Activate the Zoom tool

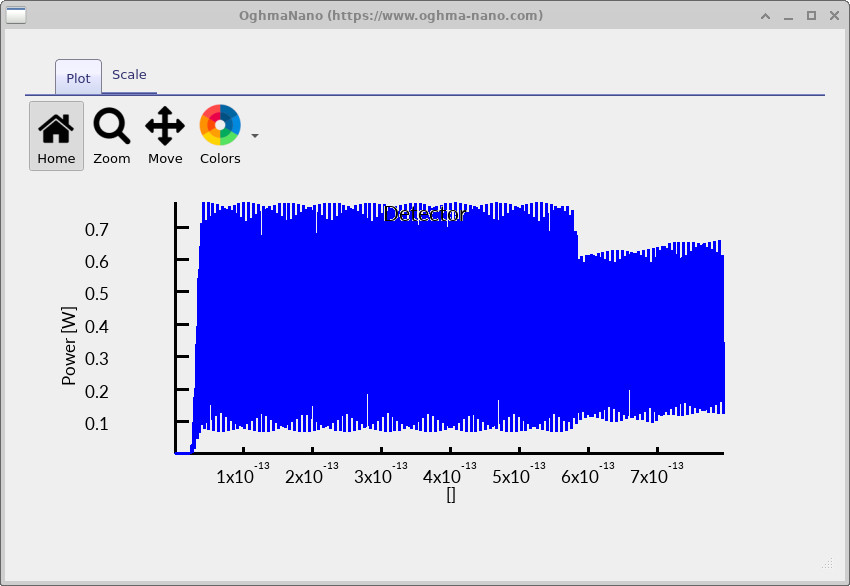click(x=111, y=135)
